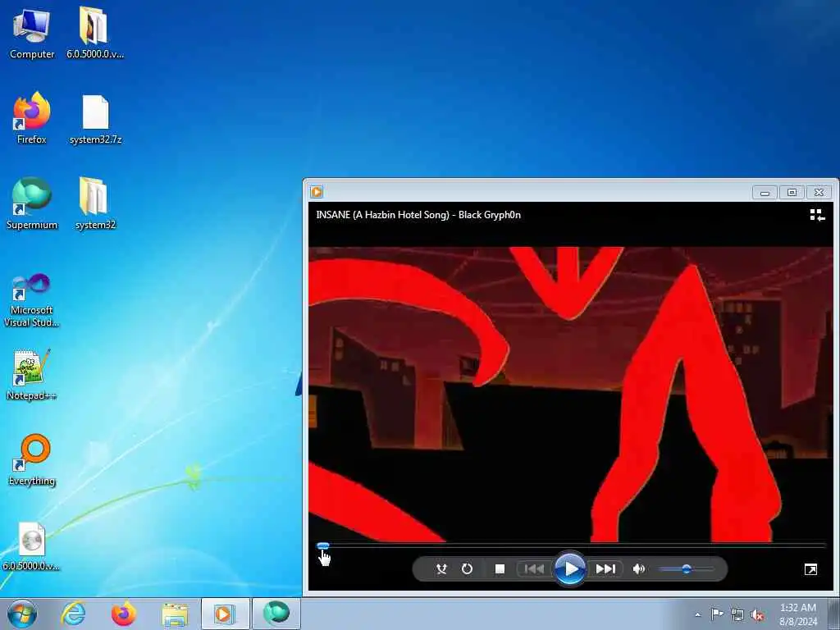Open the Start menu
Viewport: 840px width, 630px height.
22,614
